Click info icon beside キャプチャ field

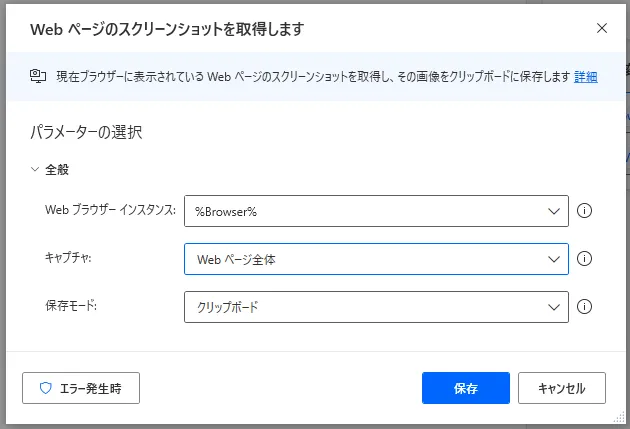click(584, 259)
